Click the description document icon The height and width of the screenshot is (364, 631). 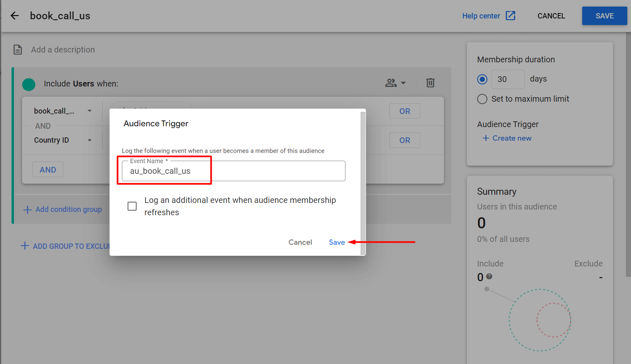point(18,50)
